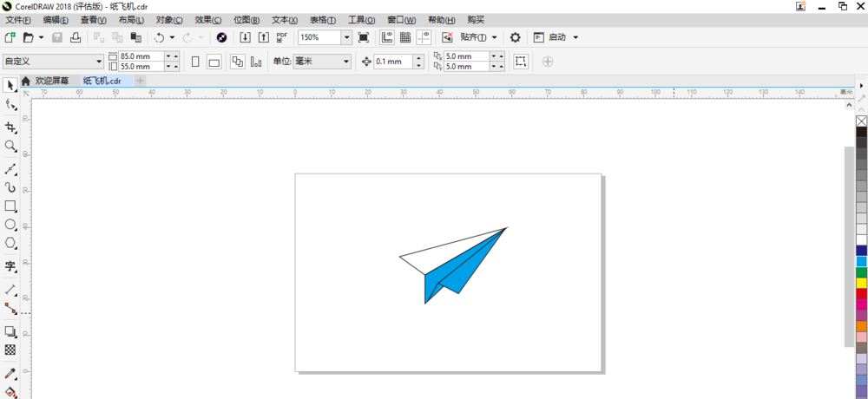868x399 pixels.
Task: Click the nudge distance up stepper arrow
Action: click(x=418, y=58)
